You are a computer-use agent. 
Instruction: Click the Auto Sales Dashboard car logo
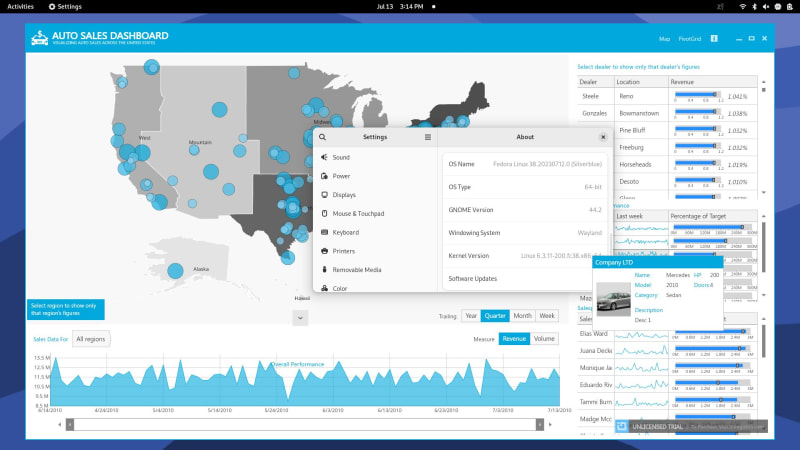pyautogui.click(x=39, y=38)
